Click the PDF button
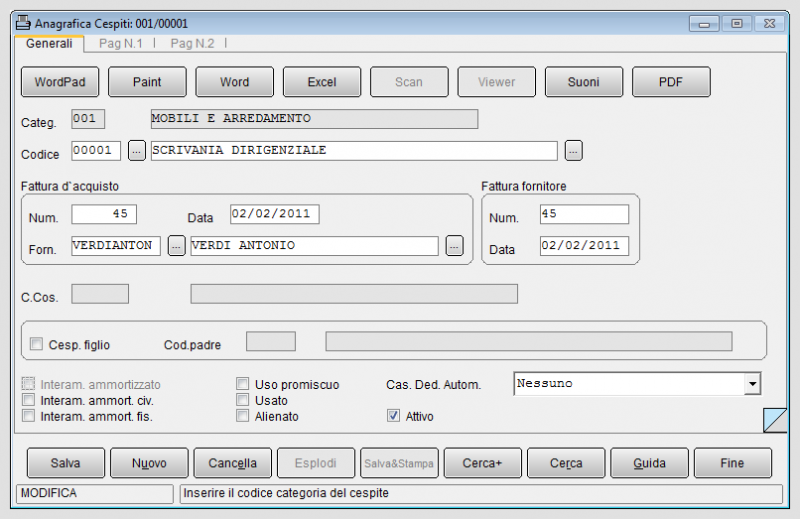The width and height of the screenshot is (800, 519). tap(671, 82)
